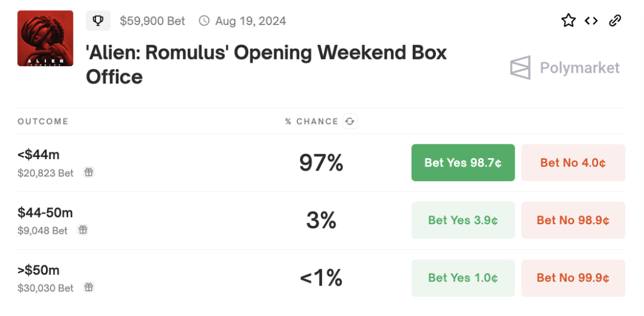Bet No at 99.9¢ on >$50m

point(573,278)
